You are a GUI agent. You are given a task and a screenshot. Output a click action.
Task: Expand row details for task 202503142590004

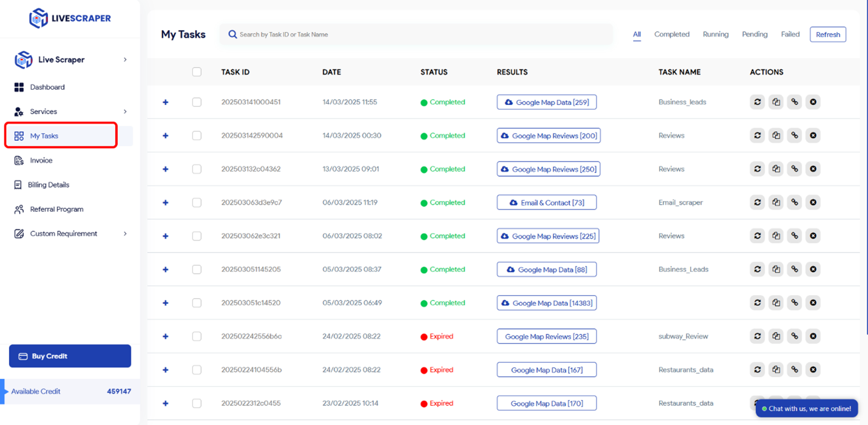point(165,135)
